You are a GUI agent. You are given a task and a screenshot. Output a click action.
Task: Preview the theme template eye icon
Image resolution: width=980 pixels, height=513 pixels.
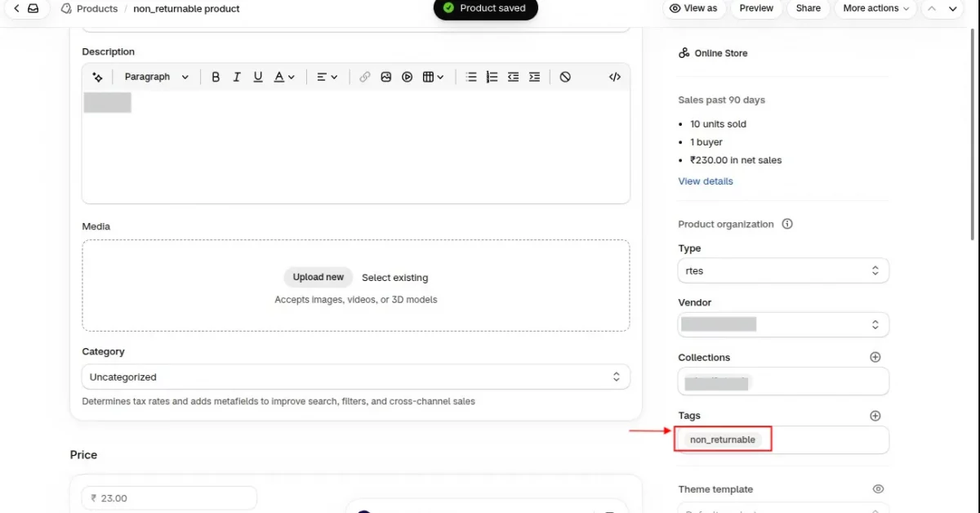click(x=878, y=489)
